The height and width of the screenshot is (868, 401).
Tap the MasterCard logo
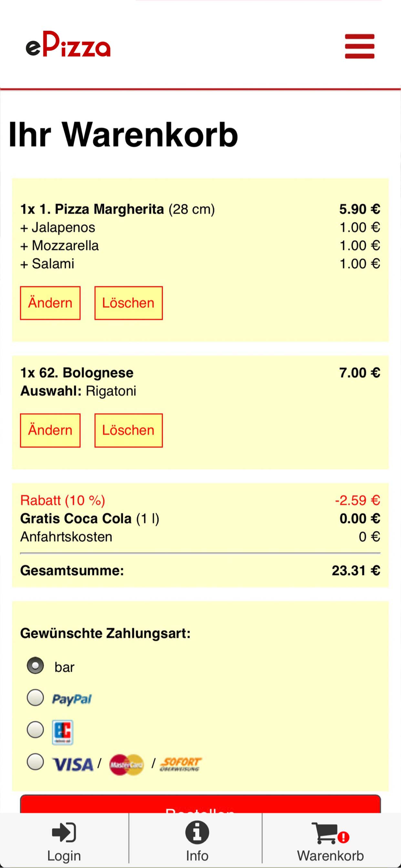[126, 765]
